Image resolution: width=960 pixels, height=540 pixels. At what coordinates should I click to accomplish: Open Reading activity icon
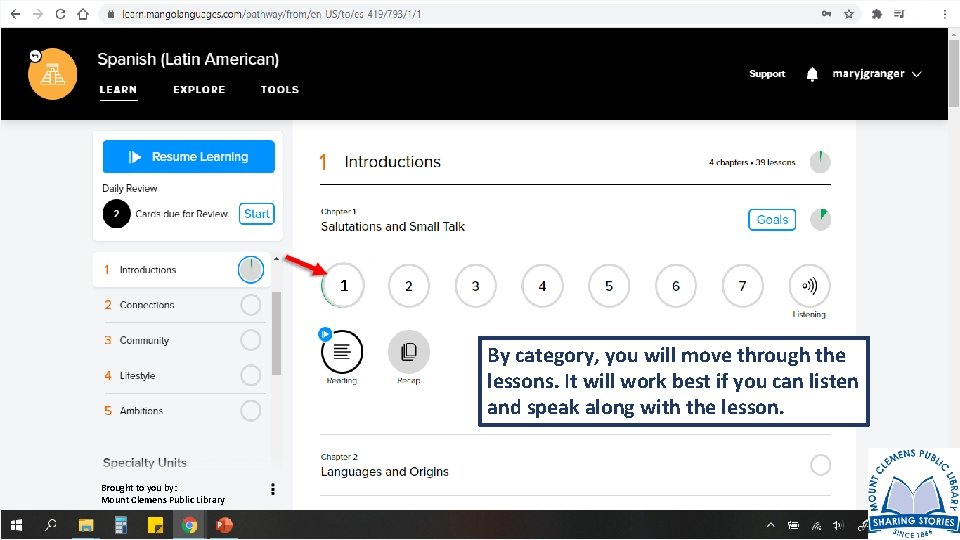(x=342, y=351)
